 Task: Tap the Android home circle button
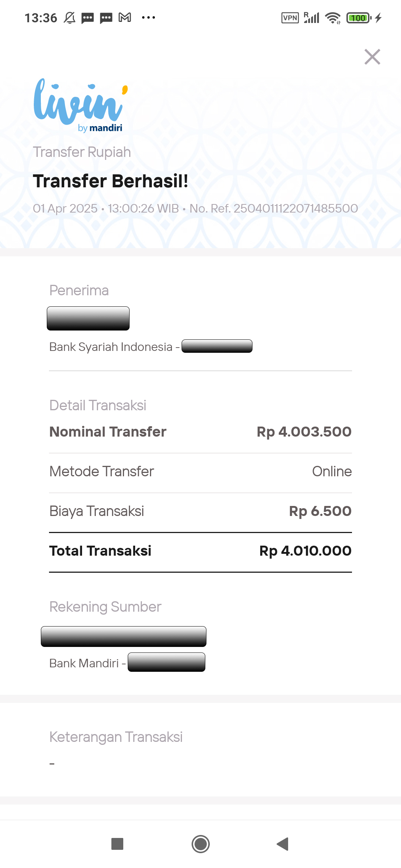click(x=200, y=844)
